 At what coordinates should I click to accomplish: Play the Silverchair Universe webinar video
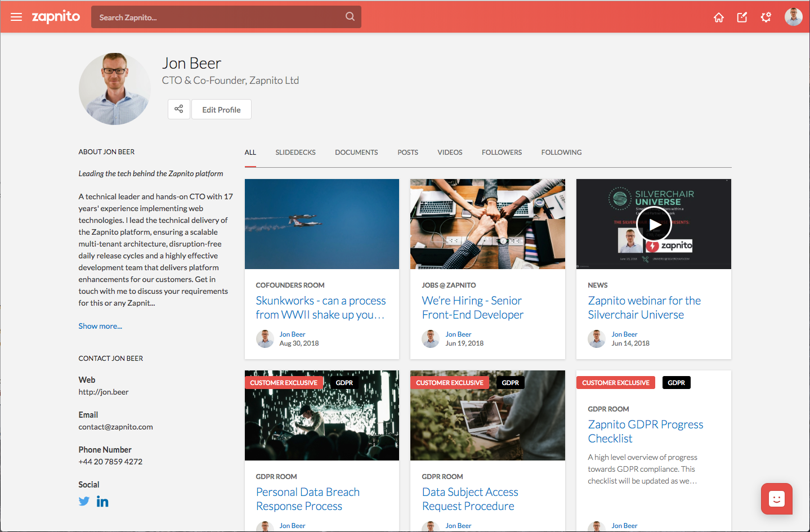654,223
